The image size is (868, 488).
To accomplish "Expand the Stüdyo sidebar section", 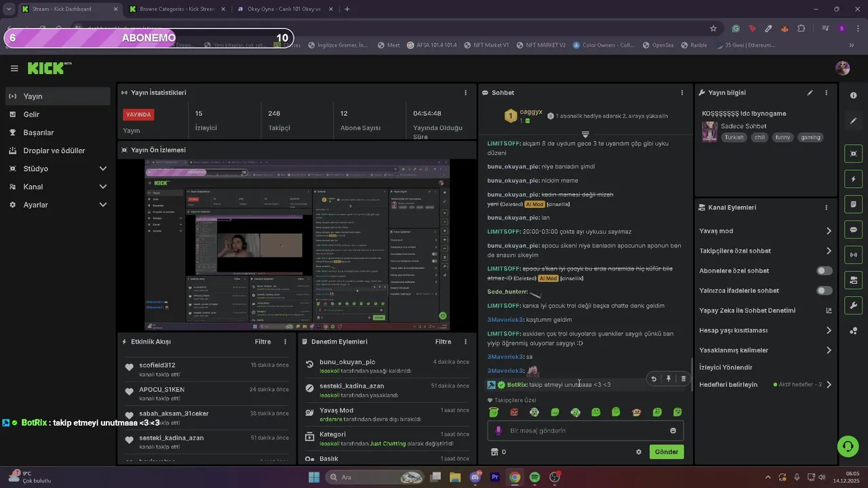I will point(58,169).
